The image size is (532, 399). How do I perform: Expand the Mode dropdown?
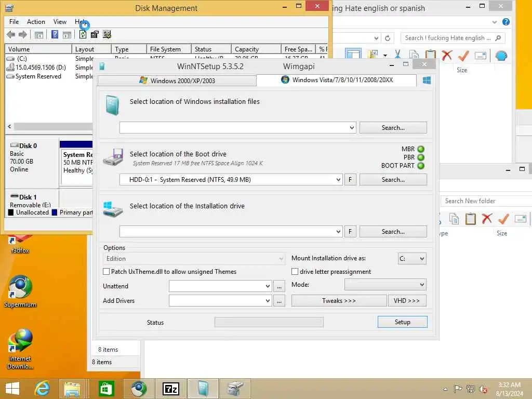422,285
